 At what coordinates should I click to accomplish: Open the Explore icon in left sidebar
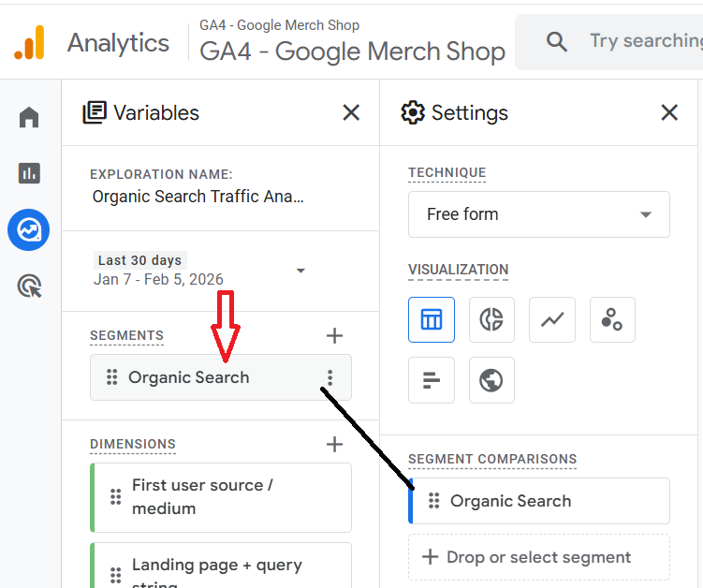[x=29, y=229]
